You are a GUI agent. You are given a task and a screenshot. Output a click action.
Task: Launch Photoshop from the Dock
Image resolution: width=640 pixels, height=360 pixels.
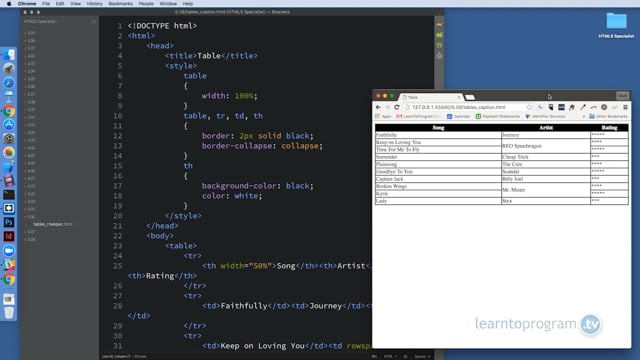9,222
